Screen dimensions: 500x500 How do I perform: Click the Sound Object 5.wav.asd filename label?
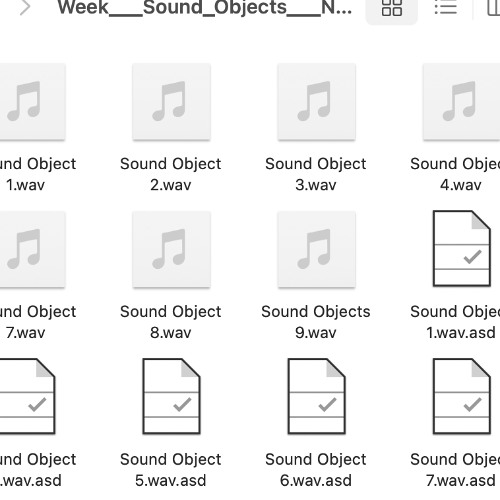(171, 470)
